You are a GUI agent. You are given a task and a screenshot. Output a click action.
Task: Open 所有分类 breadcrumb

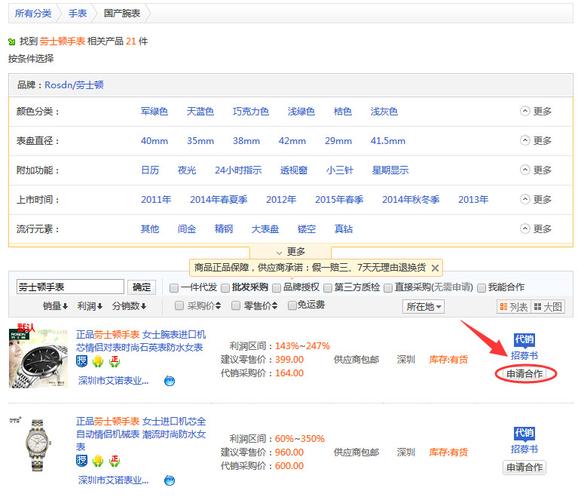click(x=33, y=14)
